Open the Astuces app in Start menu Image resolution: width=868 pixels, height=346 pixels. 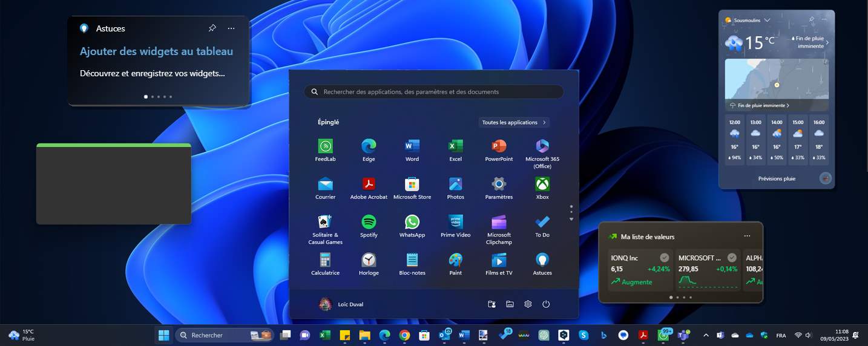point(542,264)
